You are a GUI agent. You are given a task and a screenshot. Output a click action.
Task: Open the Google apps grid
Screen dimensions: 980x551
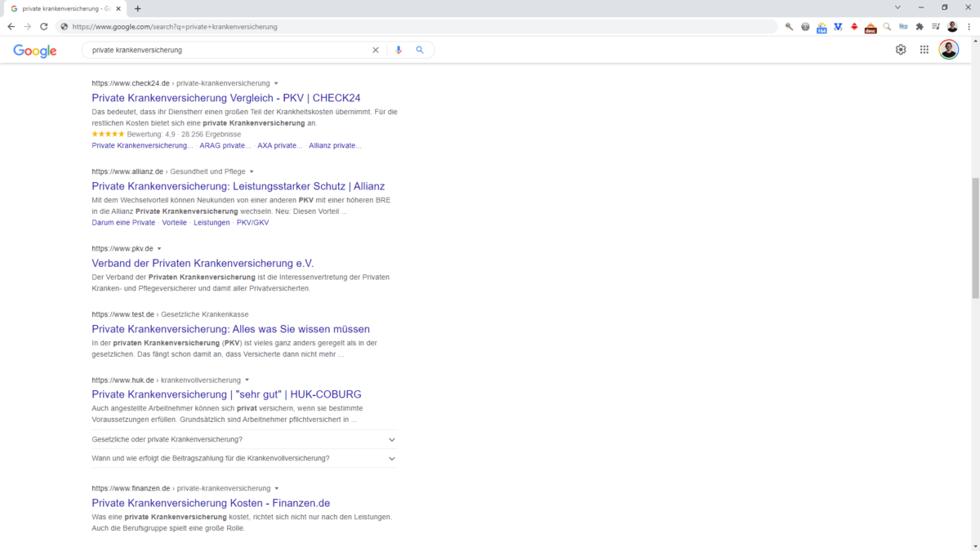click(x=924, y=50)
